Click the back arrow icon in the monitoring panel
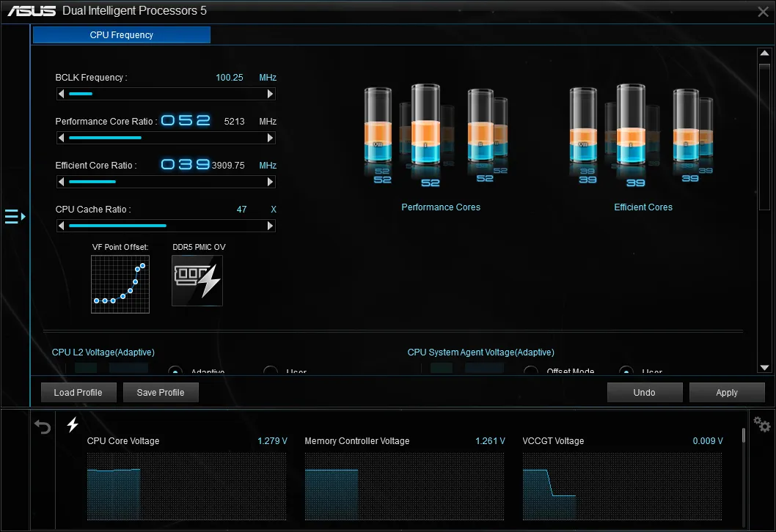776x532 pixels. [43, 426]
